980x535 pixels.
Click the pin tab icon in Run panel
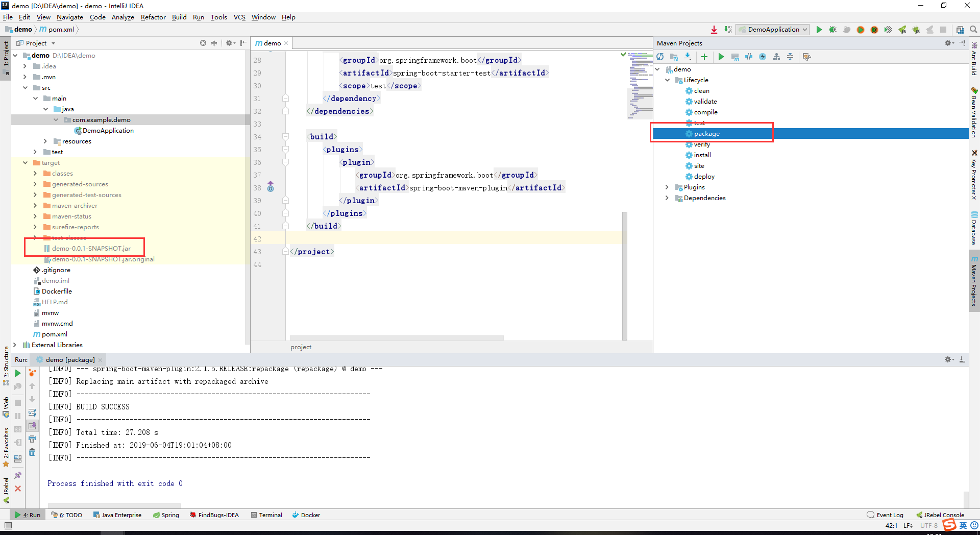18,475
